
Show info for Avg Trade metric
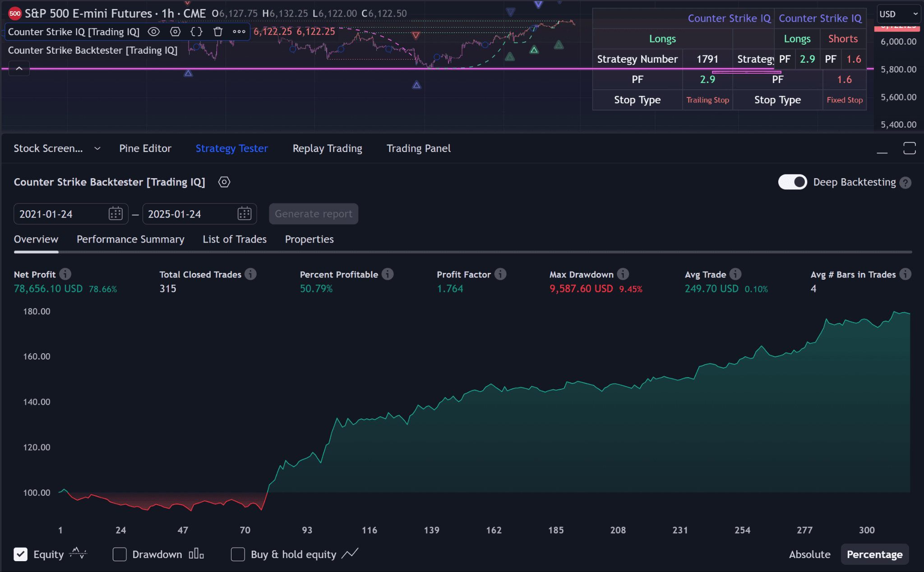[735, 274]
